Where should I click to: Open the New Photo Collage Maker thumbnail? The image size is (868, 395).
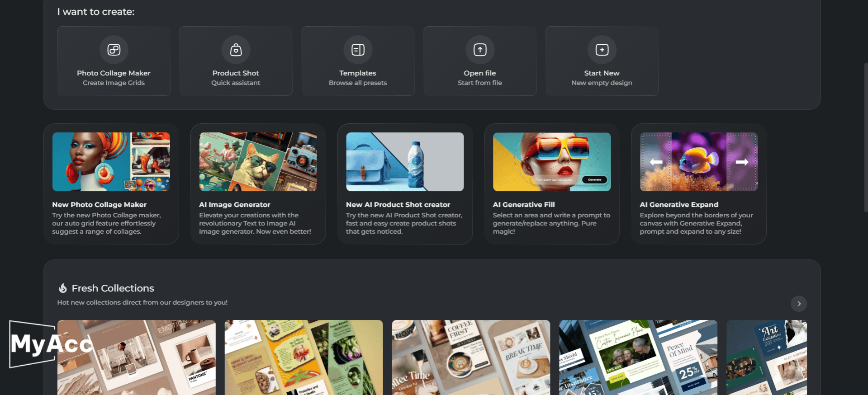[x=111, y=162]
